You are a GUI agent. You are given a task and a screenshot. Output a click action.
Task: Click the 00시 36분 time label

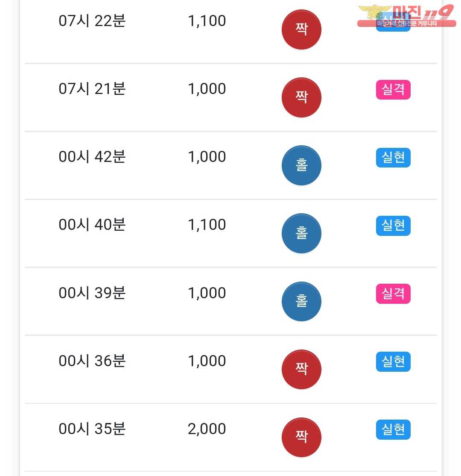point(92,361)
